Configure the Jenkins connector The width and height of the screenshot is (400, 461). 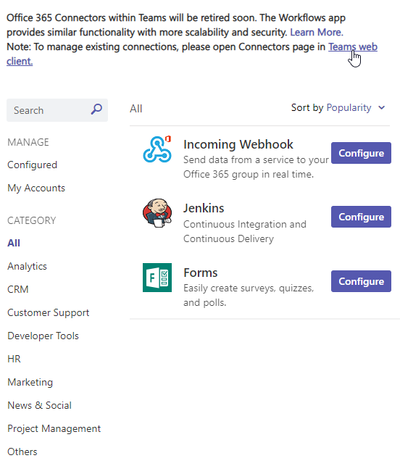pyautogui.click(x=361, y=217)
